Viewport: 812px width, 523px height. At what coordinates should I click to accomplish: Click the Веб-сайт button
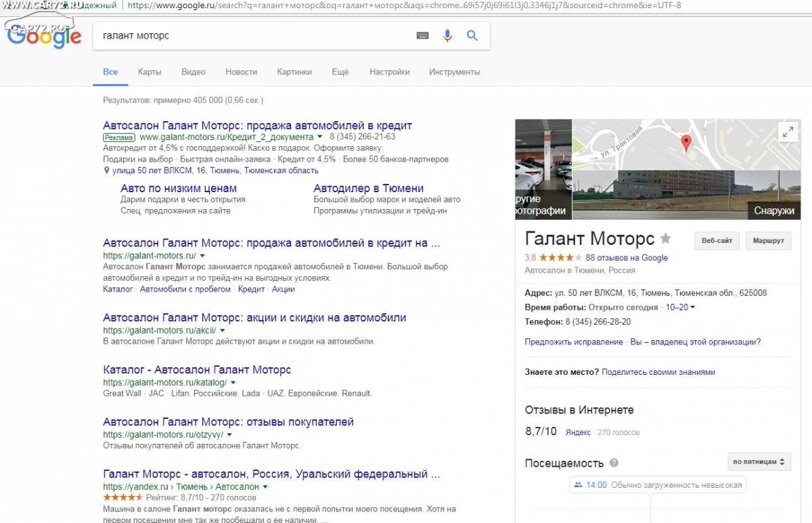pyautogui.click(x=717, y=240)
